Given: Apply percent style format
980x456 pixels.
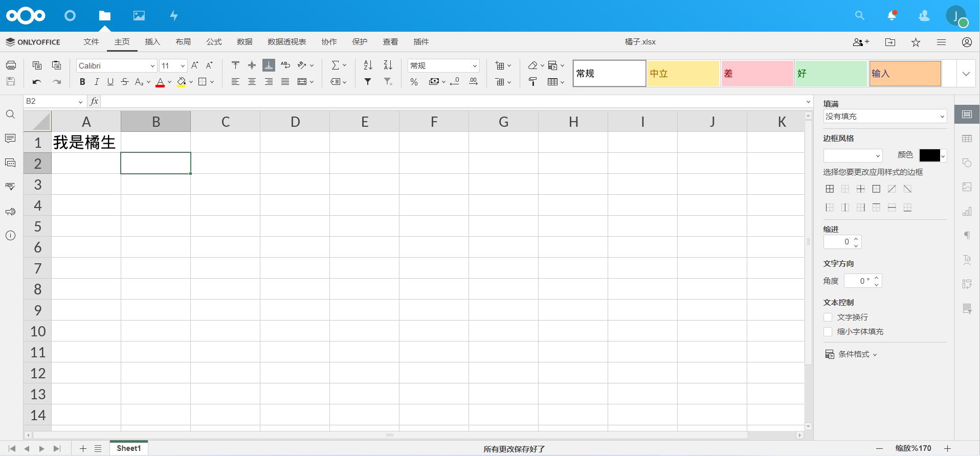Looking at the screenshot, I should (414, 82).
